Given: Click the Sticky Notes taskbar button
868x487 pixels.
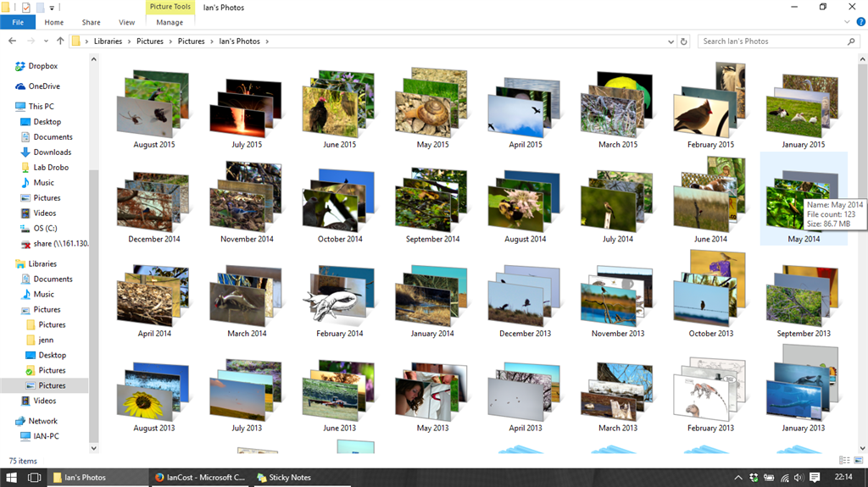Looking at the screenshot, I should coord(284,478).
